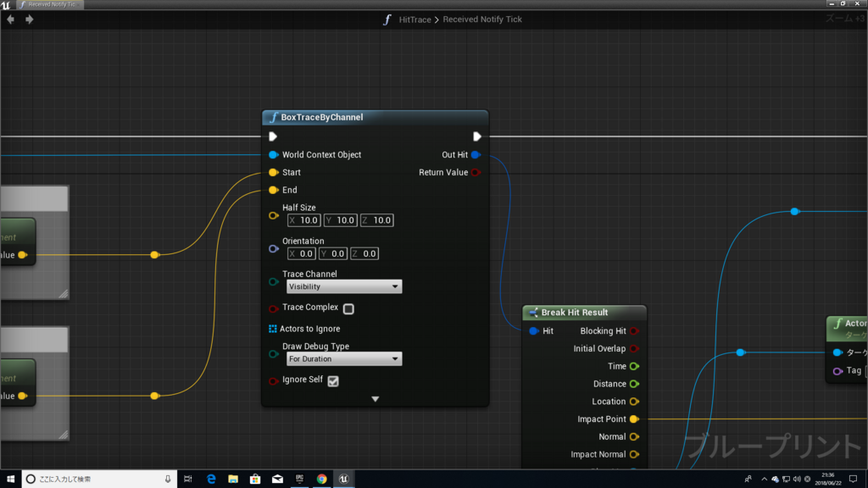Viewport: 868px width, 488px height.
Task: Open Mail app from taskbar
Action: (x=277, y=480)
